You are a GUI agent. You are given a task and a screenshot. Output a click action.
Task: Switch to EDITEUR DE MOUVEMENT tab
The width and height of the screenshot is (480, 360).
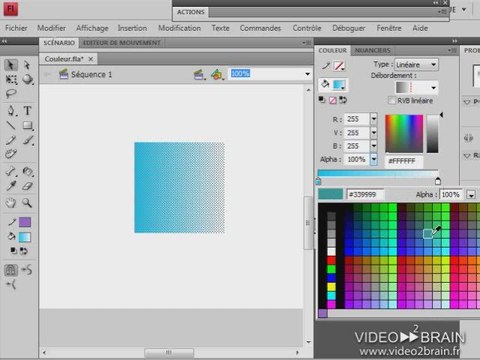click(122, 43)
